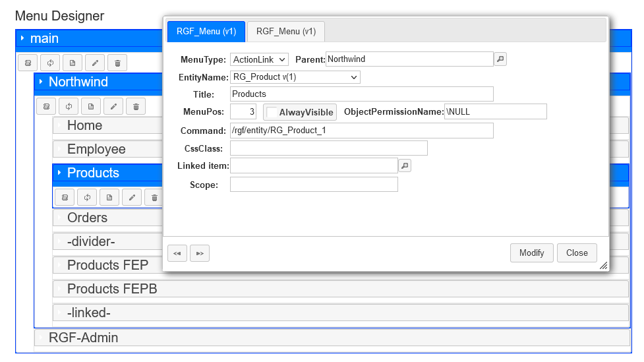Go to the previous record arrow button

point(177,253)
